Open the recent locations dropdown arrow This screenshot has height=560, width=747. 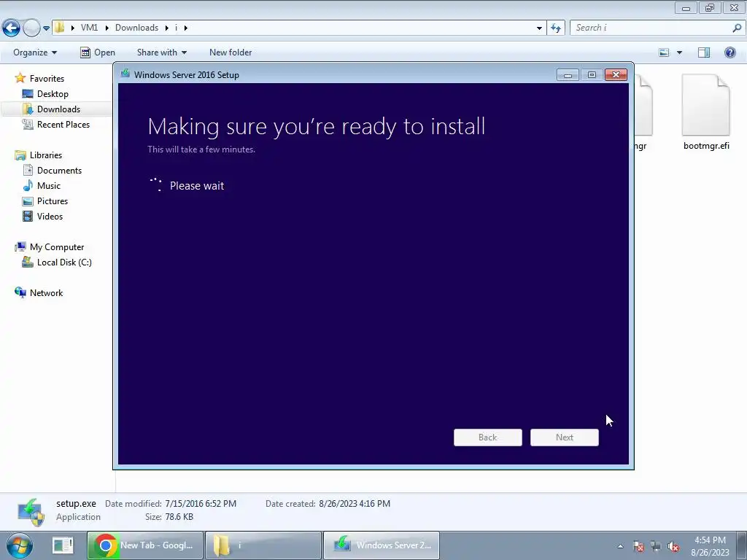coord(46,28)
